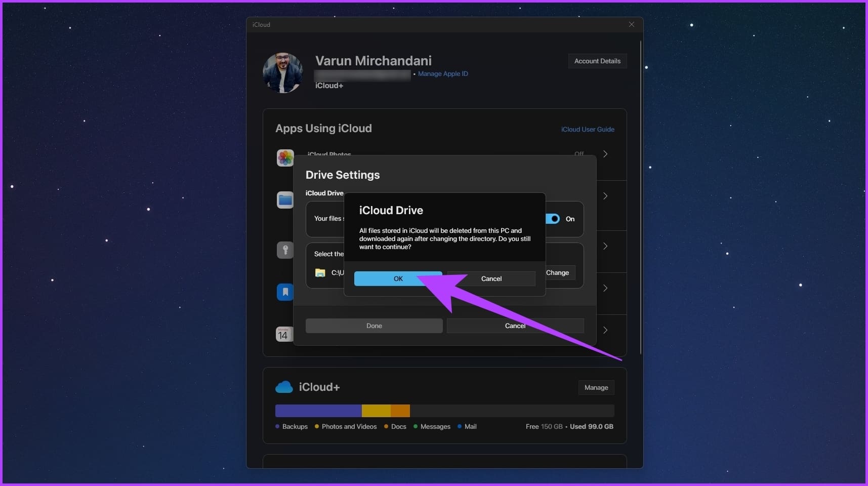Click the yellow folder icon beside C:\ path
Screen dimensions: 868x486
320,273
